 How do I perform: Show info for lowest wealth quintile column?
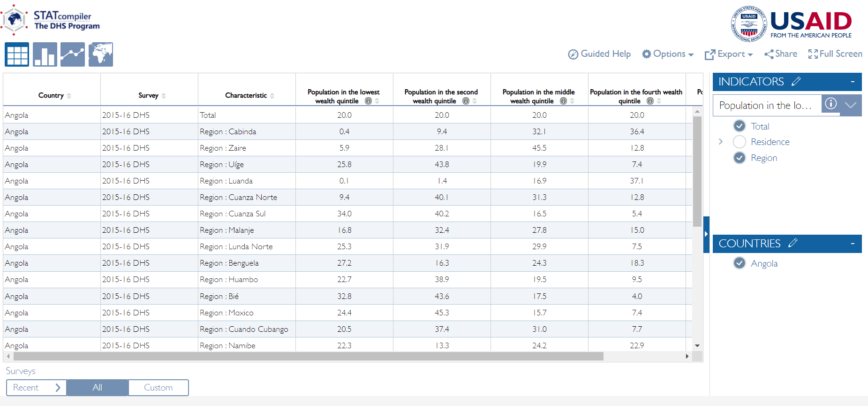(x=368, y=101)
